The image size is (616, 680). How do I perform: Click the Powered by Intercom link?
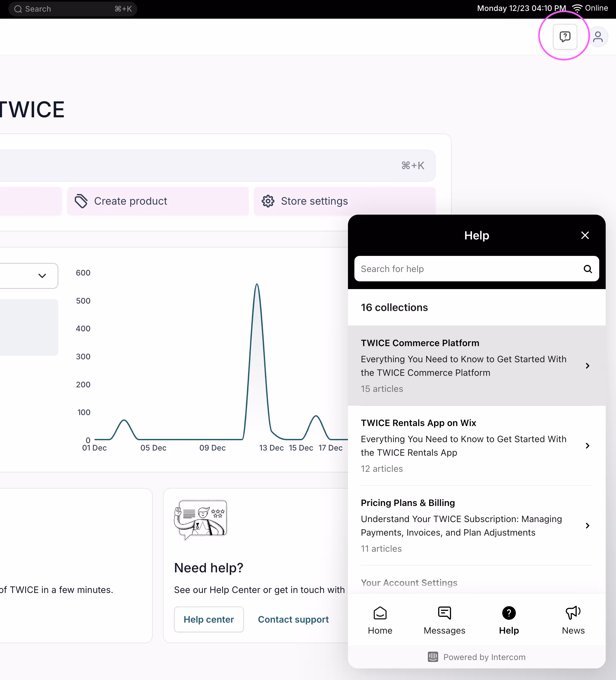(x=476, y=657)
